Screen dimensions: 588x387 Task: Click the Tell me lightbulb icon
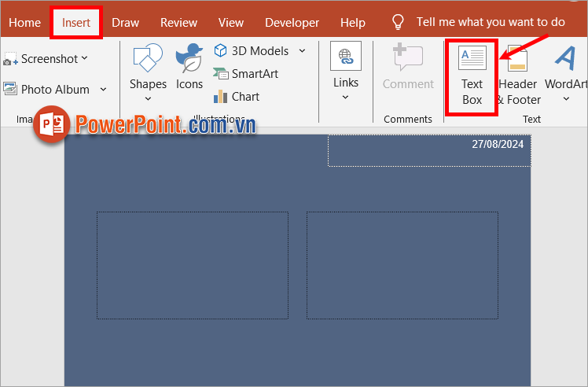[x=398, y=22]
